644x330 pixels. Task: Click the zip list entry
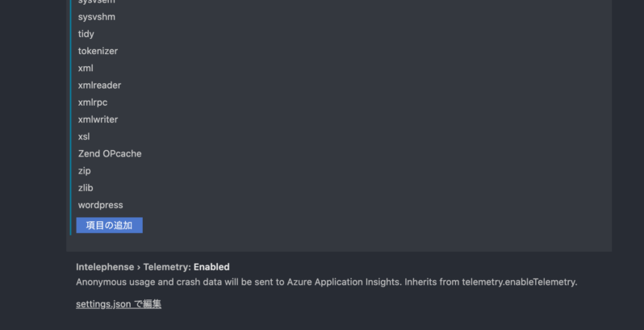tap(85, 171)
